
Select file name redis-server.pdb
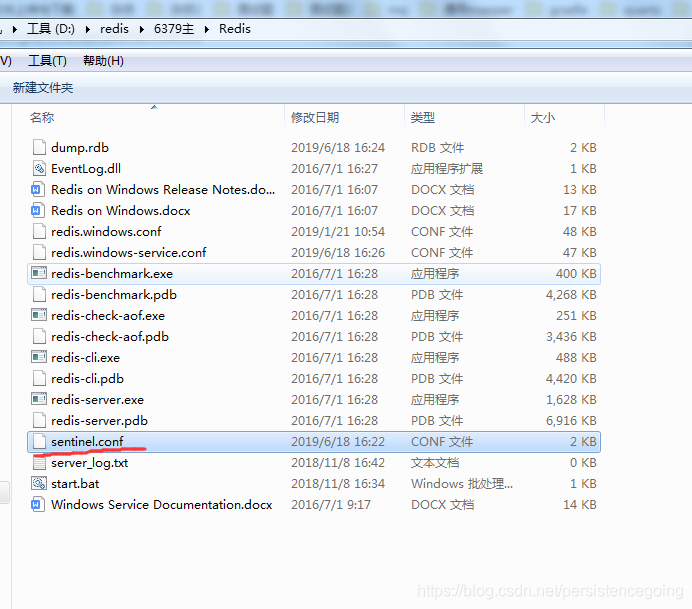[x=99, y=421]
